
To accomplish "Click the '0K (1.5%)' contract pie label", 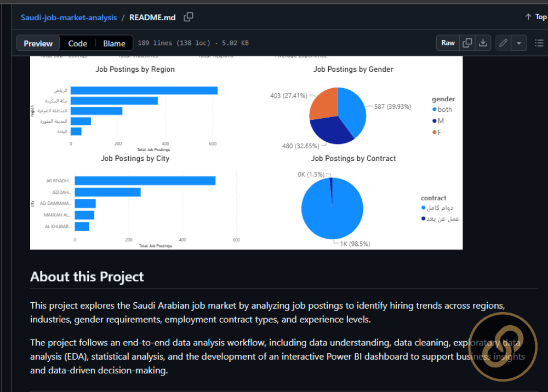I will pyautogui.click(x=311, y=174).
